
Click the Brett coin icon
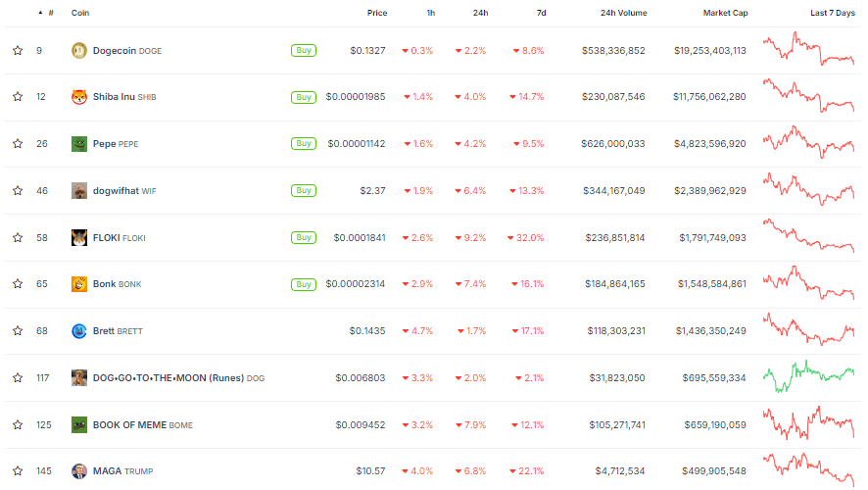tap(79, 331)
